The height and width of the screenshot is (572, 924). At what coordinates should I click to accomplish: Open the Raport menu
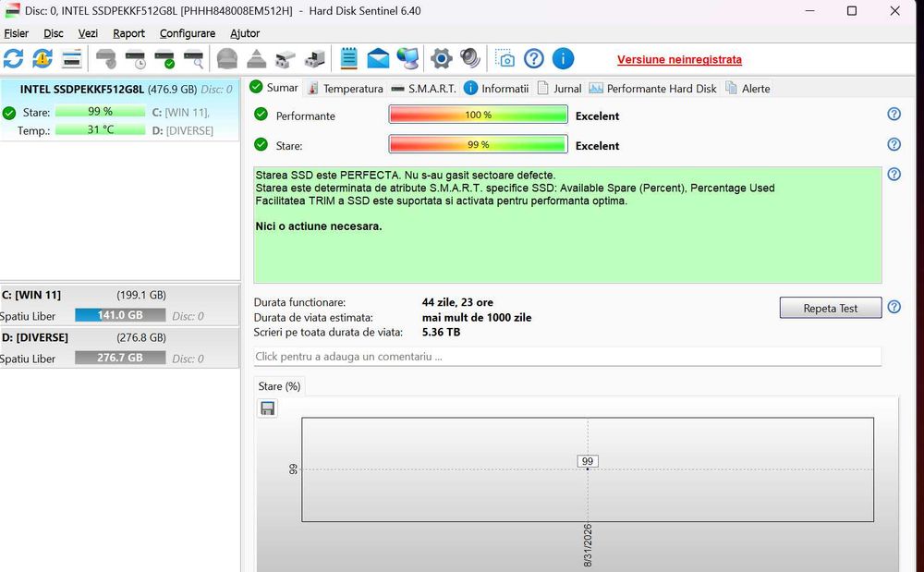(x=128, y=33)
